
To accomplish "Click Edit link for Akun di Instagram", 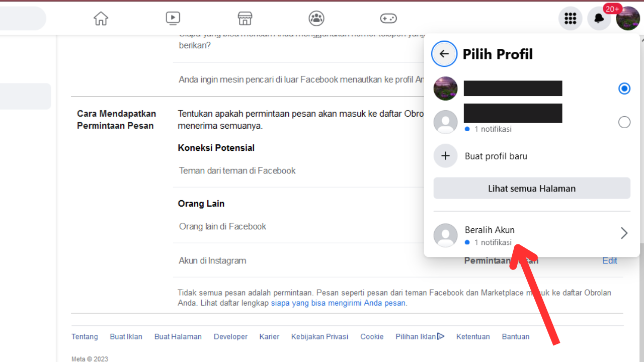I will (x=610, y=260).
